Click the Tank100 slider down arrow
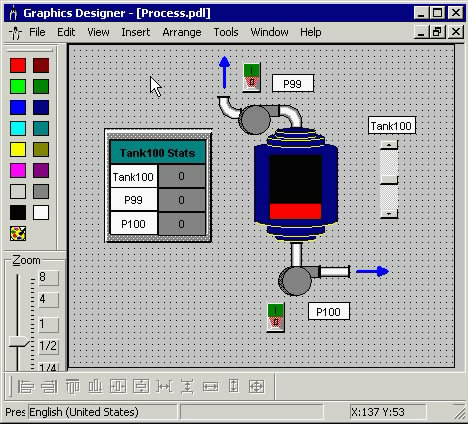This screenshot has height=424, width=468. coord(389,213)
